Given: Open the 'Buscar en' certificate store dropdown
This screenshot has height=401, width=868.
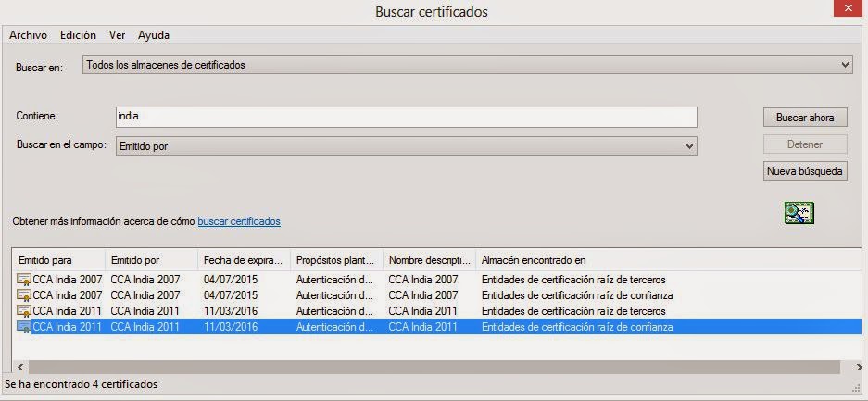Looking at the screenshot, I should pos(467,65).
